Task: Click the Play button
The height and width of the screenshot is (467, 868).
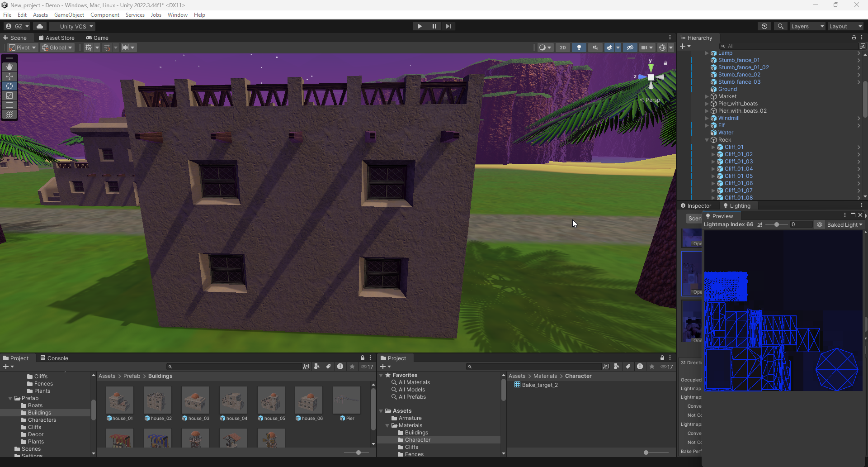Action: pos(420,26)
